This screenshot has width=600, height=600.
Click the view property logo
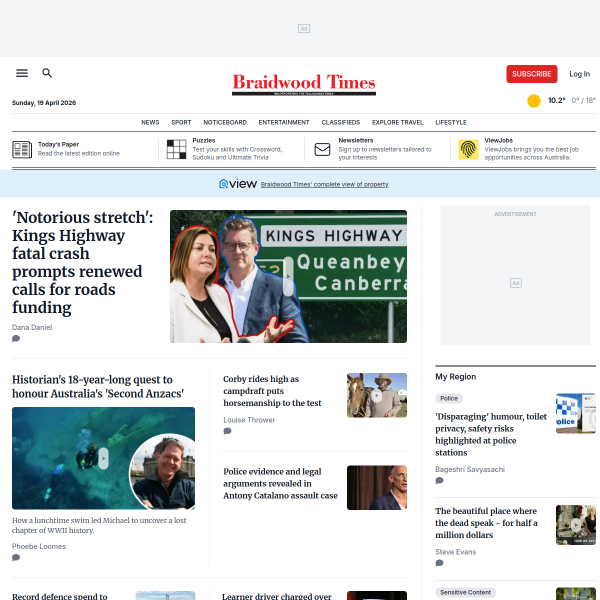[238, 184]
